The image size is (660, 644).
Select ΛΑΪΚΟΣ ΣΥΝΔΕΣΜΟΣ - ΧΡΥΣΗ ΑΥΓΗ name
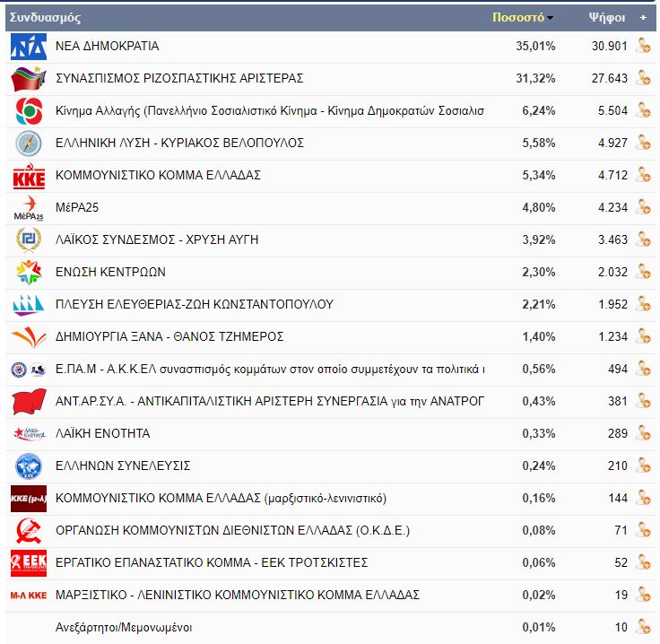[x=157, y=239]
